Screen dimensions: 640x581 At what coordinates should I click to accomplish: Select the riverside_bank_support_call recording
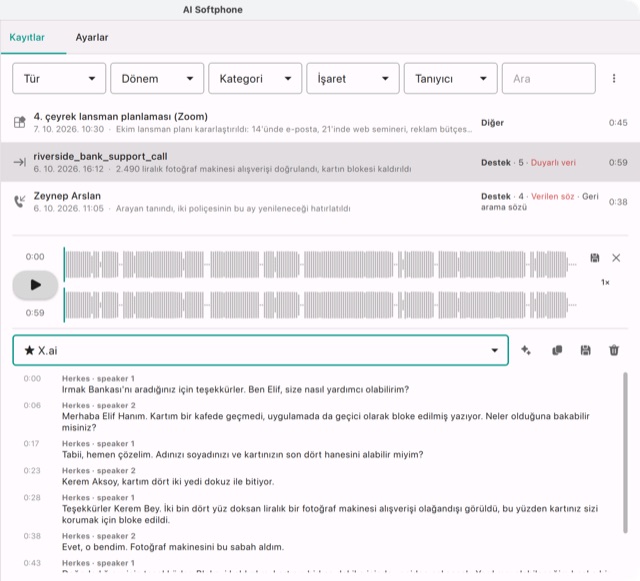point(320,162)
